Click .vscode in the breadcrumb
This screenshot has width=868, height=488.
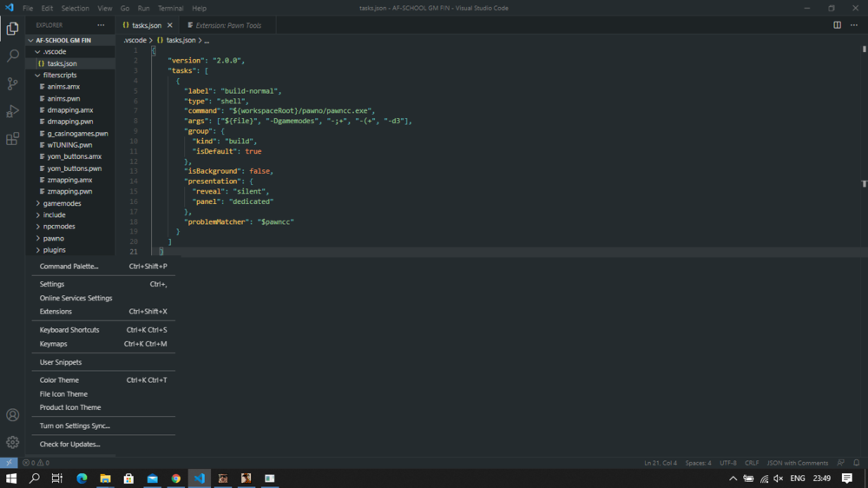[x=135, y=41]
